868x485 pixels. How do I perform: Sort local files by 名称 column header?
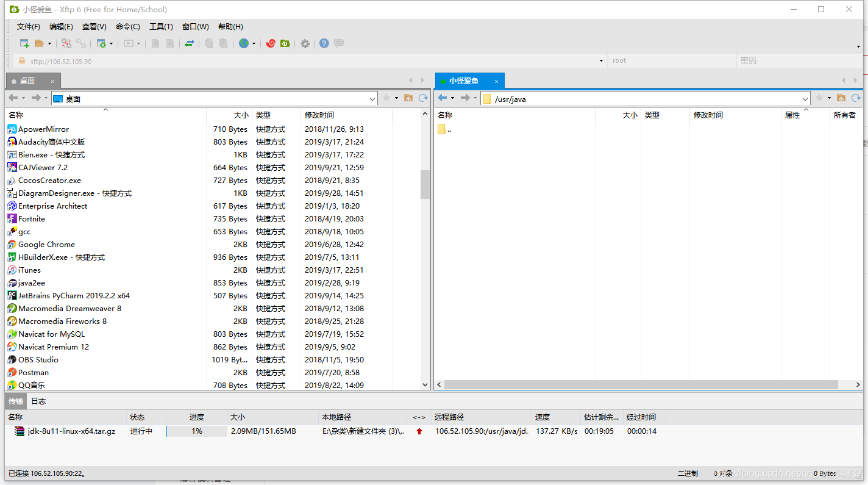click(106, 115)
